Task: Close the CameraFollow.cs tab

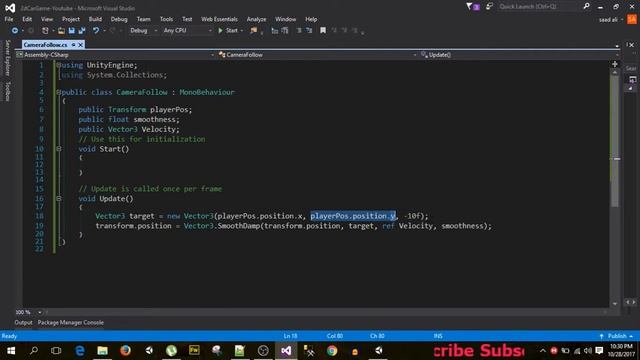Action: (x=80, y=44)
